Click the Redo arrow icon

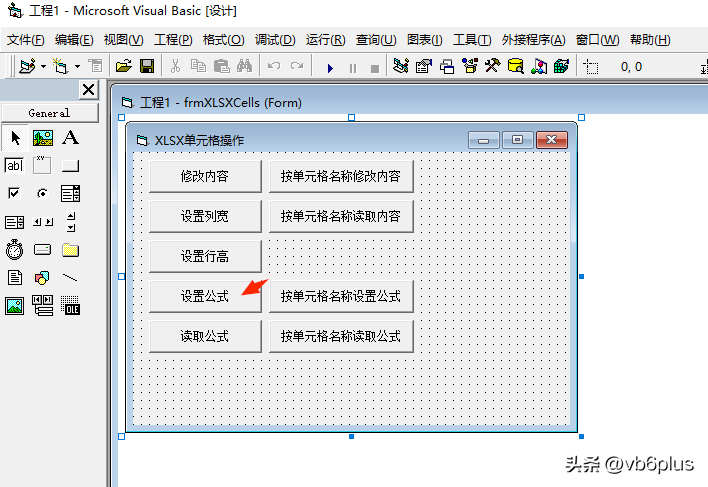[x=297, y=67]
